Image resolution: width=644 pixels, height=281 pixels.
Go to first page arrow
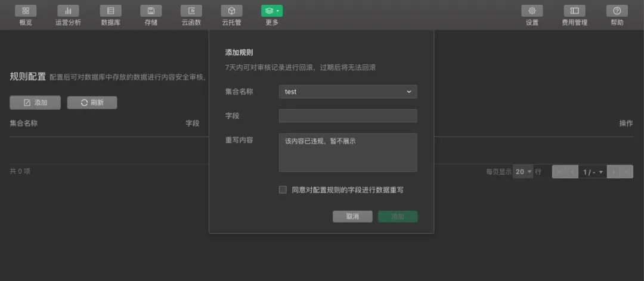(x=559, y=172)
